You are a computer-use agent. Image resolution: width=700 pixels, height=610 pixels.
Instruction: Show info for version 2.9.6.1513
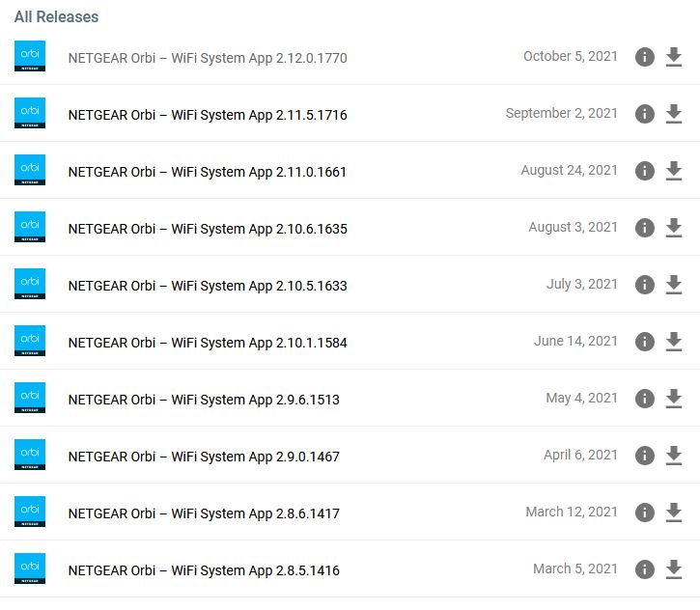pyautogui.click(x=645, y=399)
